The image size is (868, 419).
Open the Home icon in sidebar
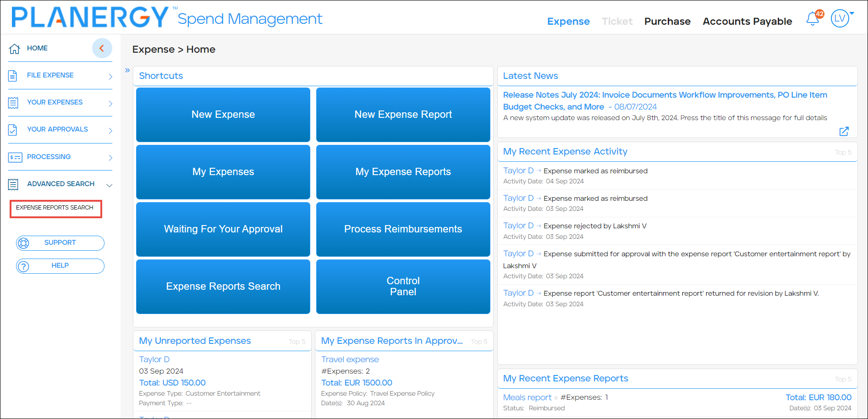coord(14,48)
